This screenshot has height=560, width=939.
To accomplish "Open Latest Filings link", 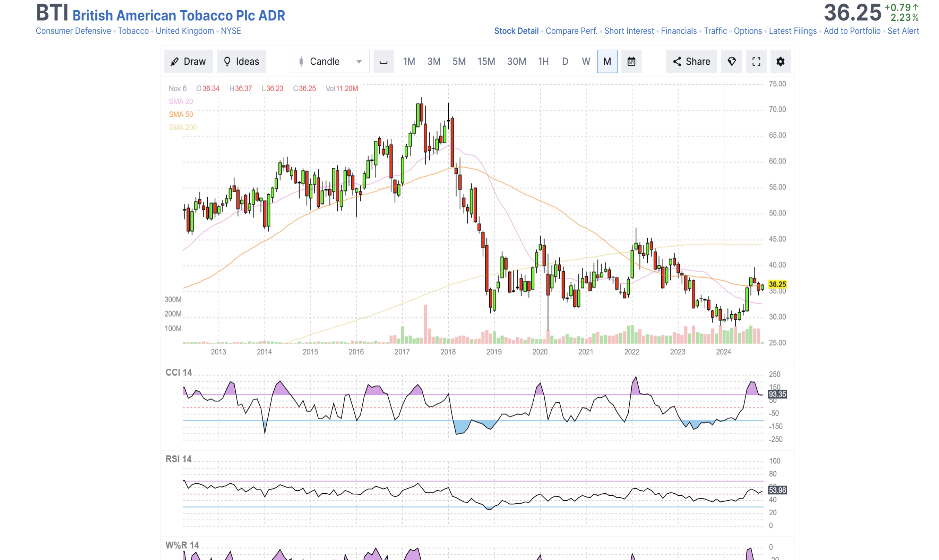I will [x=793, y=31].
